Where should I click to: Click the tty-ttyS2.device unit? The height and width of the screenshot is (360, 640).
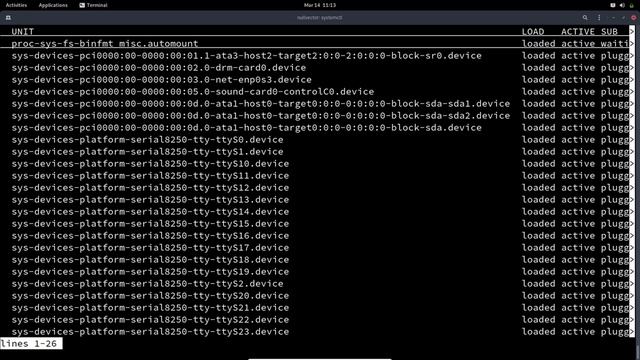tap(147, 284)
